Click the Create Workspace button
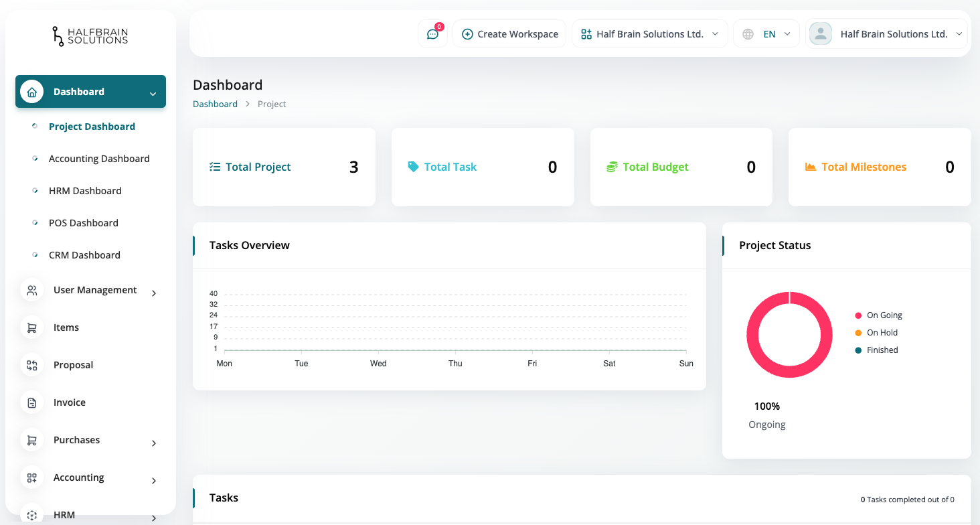980x525 pixels. pyautogui.click(x=509, y=34)
